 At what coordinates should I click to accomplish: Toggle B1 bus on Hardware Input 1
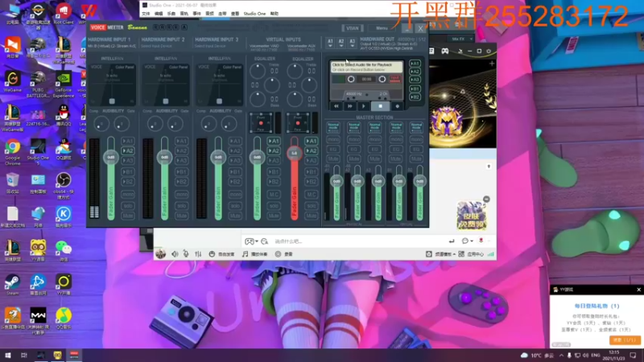tap(128, 172)
